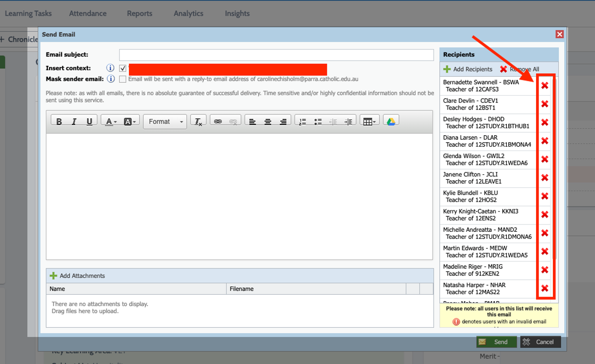Screen dimensions: 595x364
Task: Click the Mask sender email info icon
Action: 111,79
